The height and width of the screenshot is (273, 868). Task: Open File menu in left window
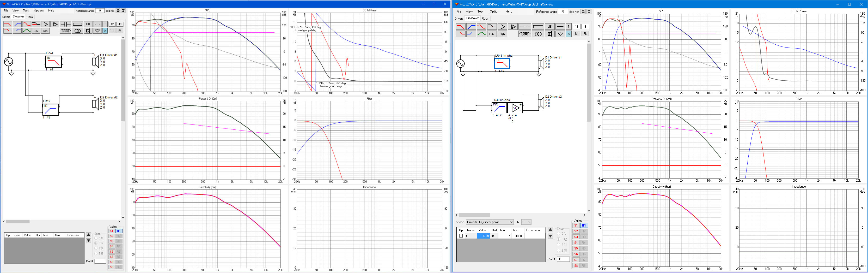(6, 10)
